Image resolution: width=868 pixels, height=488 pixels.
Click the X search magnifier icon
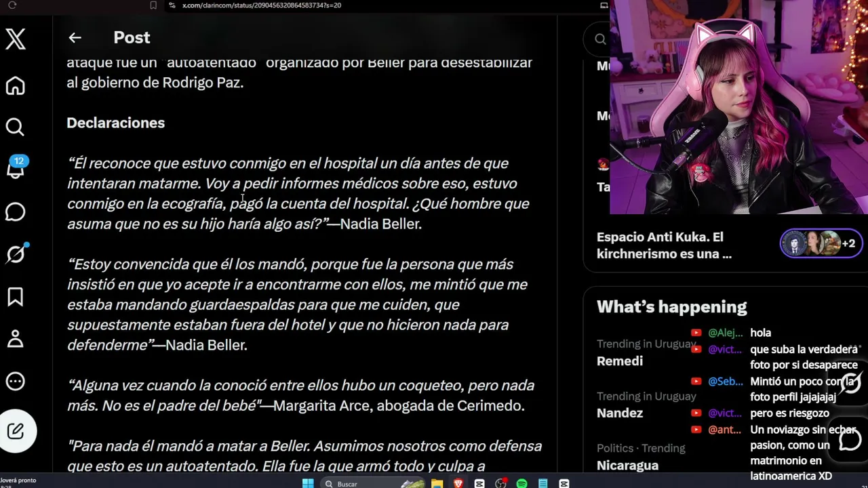(x=600, y=39)
